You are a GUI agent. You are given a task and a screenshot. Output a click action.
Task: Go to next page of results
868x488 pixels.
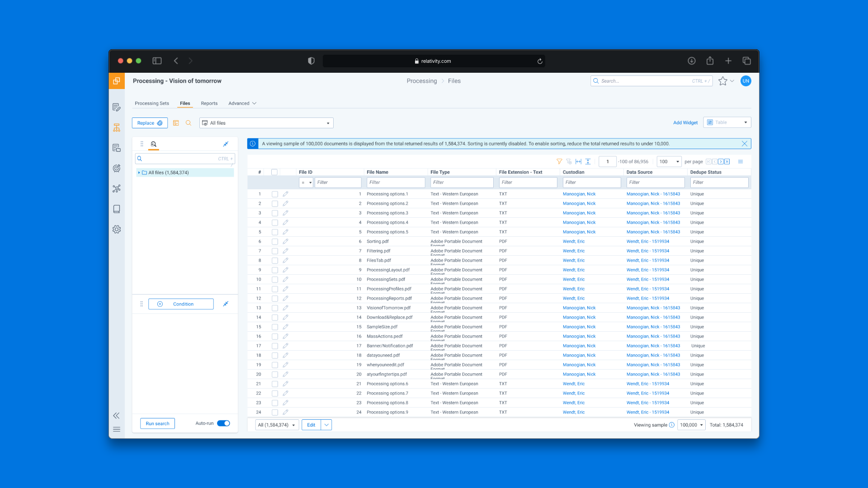pyautogui.click(x=721, y=162)
